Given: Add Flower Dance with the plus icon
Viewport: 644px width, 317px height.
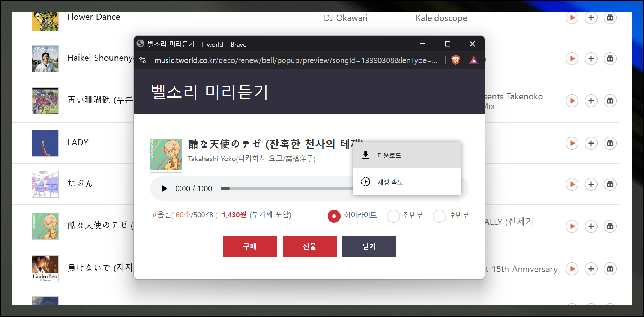Looking at the screenshot, I should click(591, 18).
